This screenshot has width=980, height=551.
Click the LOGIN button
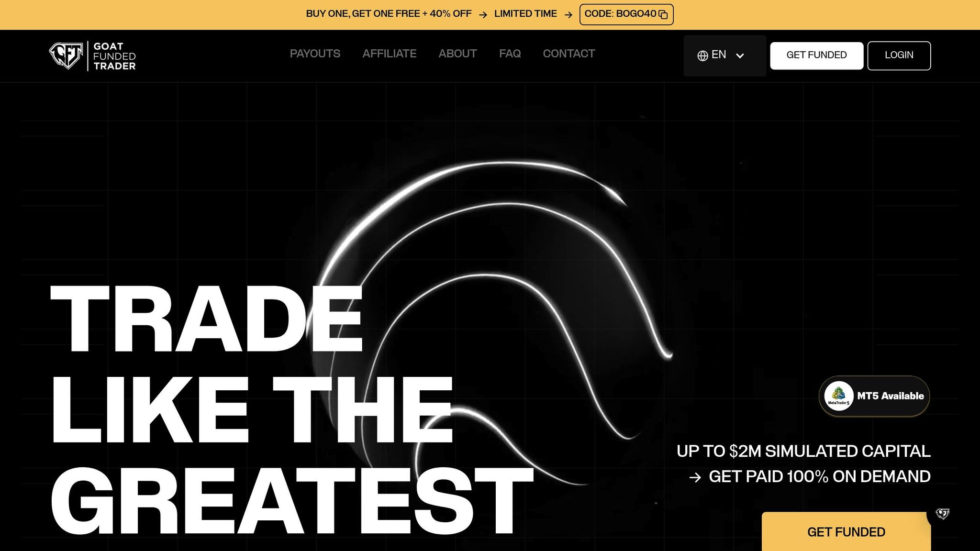click(x=899, y=55)
